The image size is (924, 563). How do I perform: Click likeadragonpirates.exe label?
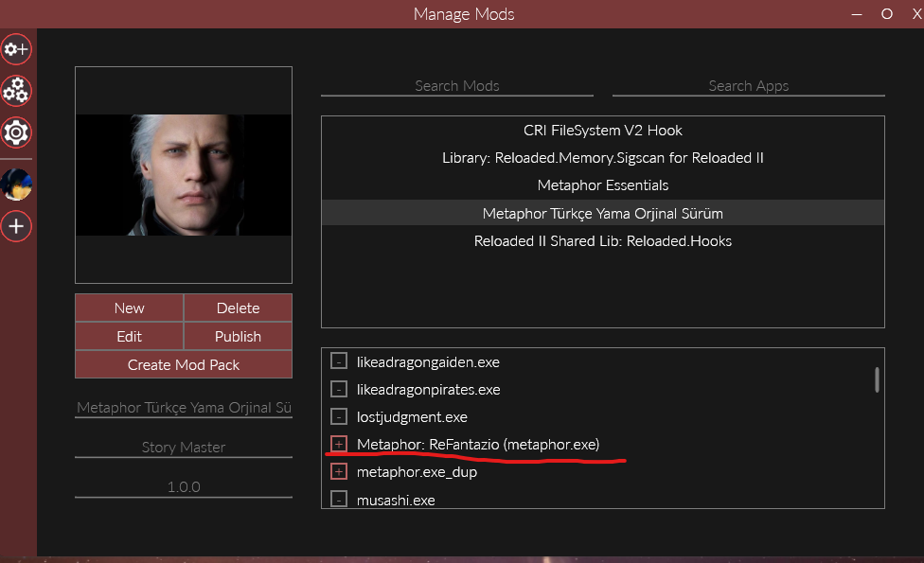point(429,389)
